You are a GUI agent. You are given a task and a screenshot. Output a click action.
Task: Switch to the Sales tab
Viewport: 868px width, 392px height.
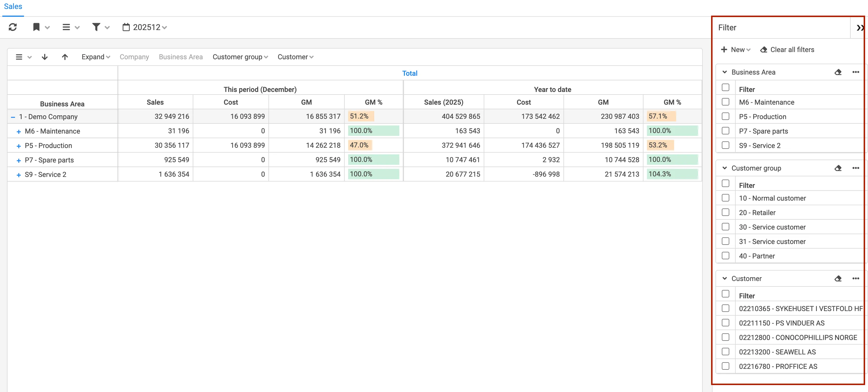(12, 6)
